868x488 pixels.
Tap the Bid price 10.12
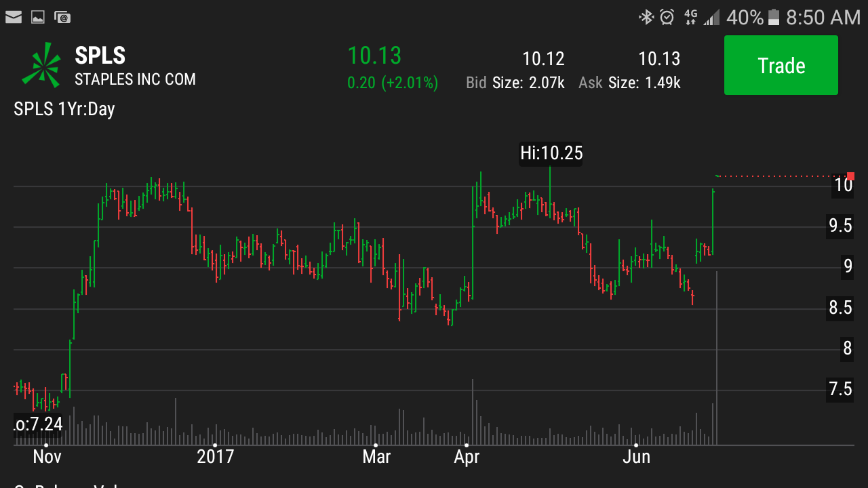click(543, 59)
